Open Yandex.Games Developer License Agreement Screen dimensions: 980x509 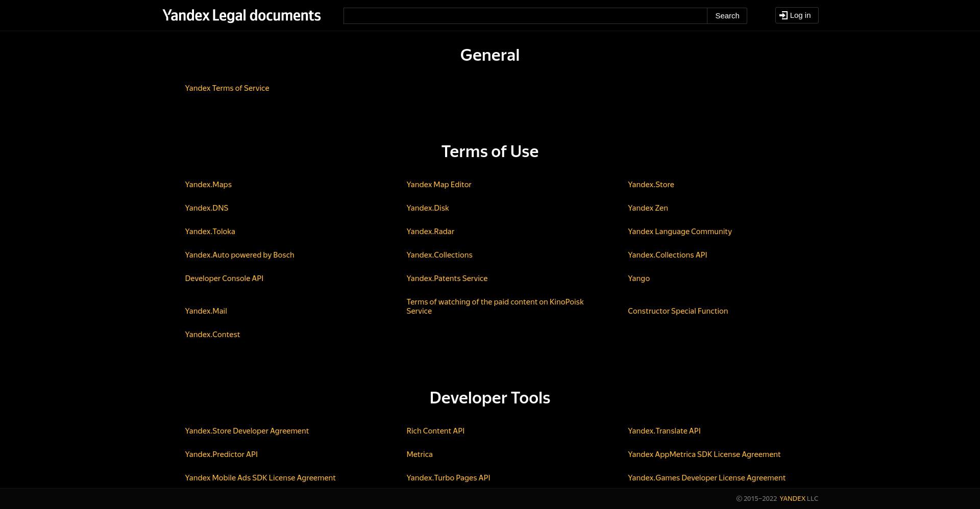coord(707,478)
